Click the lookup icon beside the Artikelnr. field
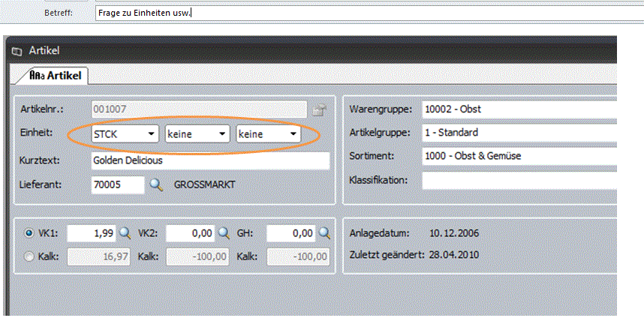 (319, 109)
